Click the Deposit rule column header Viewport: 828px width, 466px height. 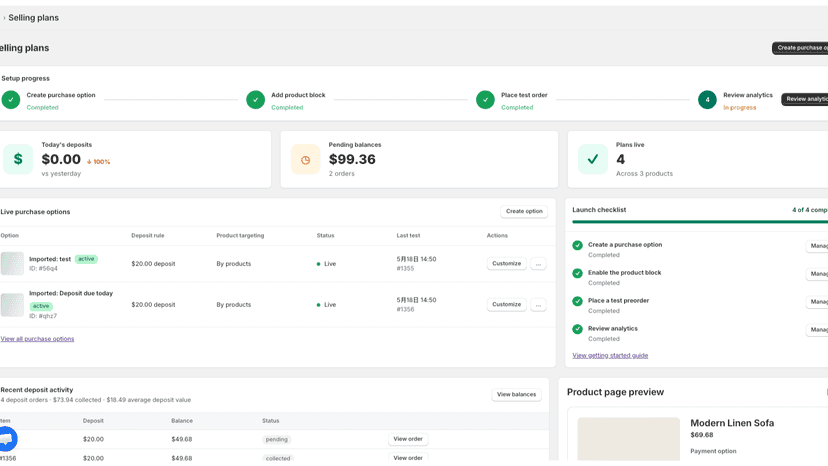148,236
